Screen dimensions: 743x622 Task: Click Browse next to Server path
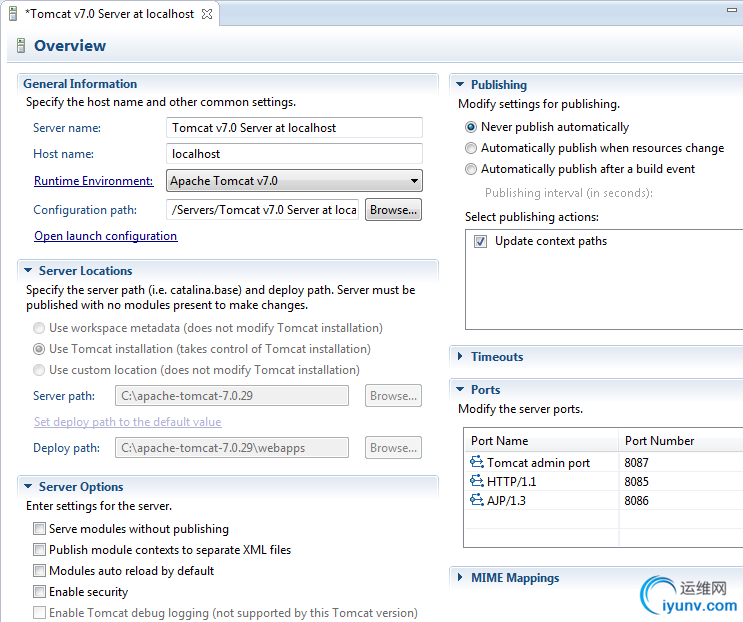click(393, 396)
